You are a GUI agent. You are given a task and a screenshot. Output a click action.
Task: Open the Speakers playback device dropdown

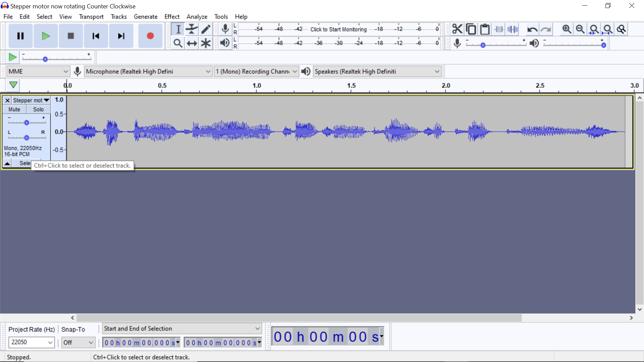(377, 71)
